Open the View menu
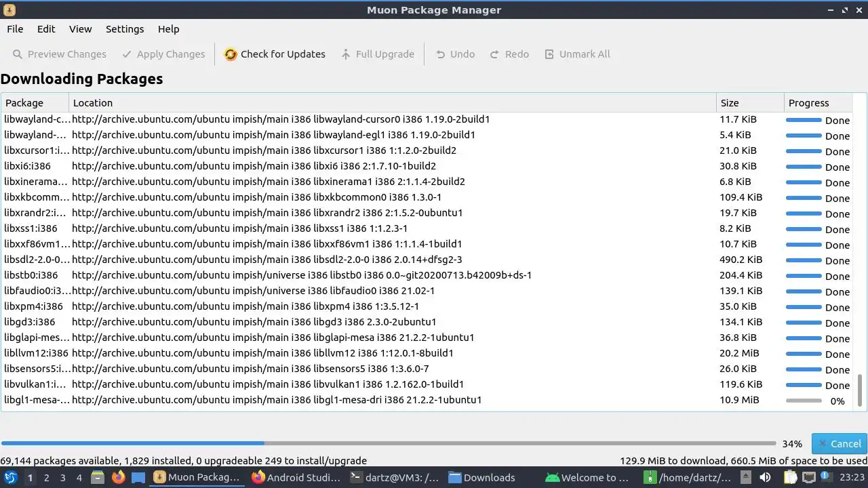The height and width of the screenshot is (488, 868). (80, 29)
